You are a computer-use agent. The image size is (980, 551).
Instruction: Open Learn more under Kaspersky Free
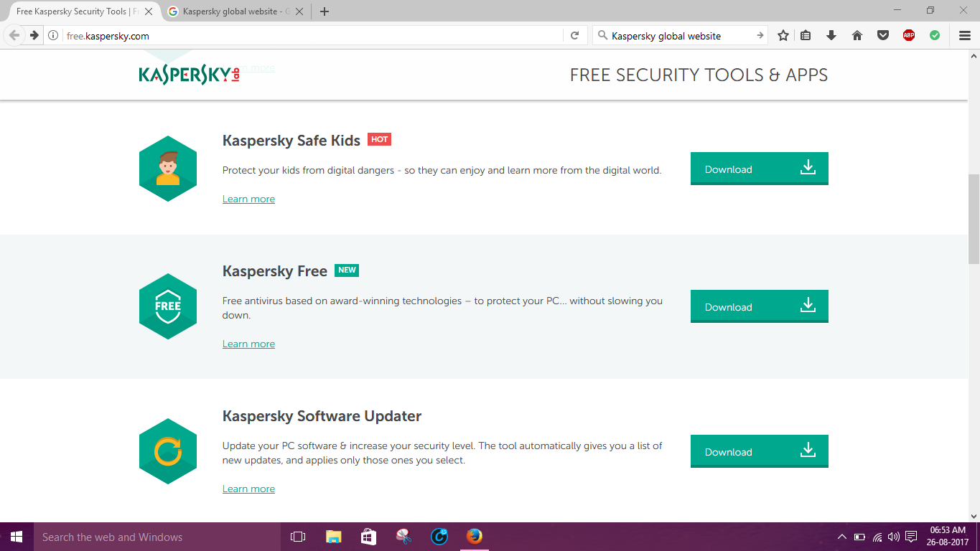point(248,344)
